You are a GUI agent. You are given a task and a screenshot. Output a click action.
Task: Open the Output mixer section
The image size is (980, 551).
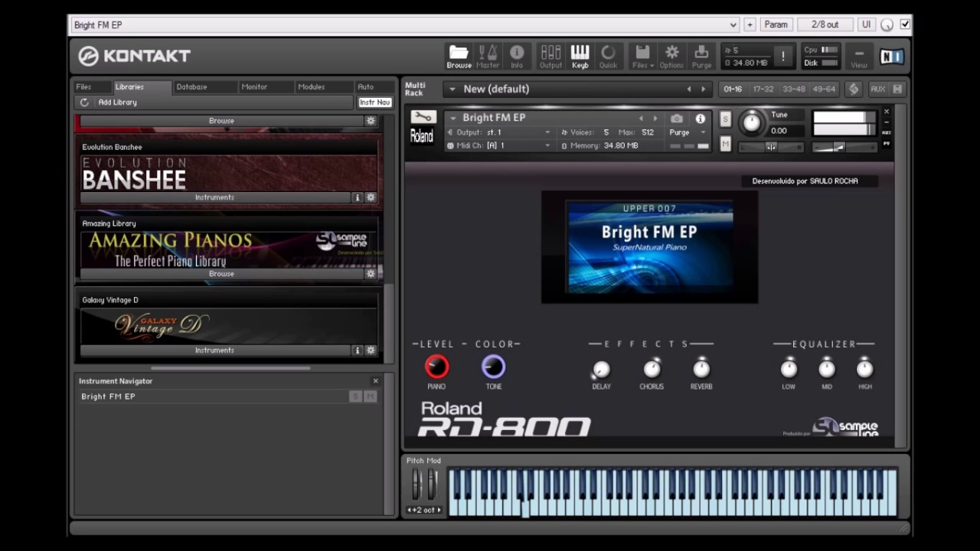tap(550, 56)
